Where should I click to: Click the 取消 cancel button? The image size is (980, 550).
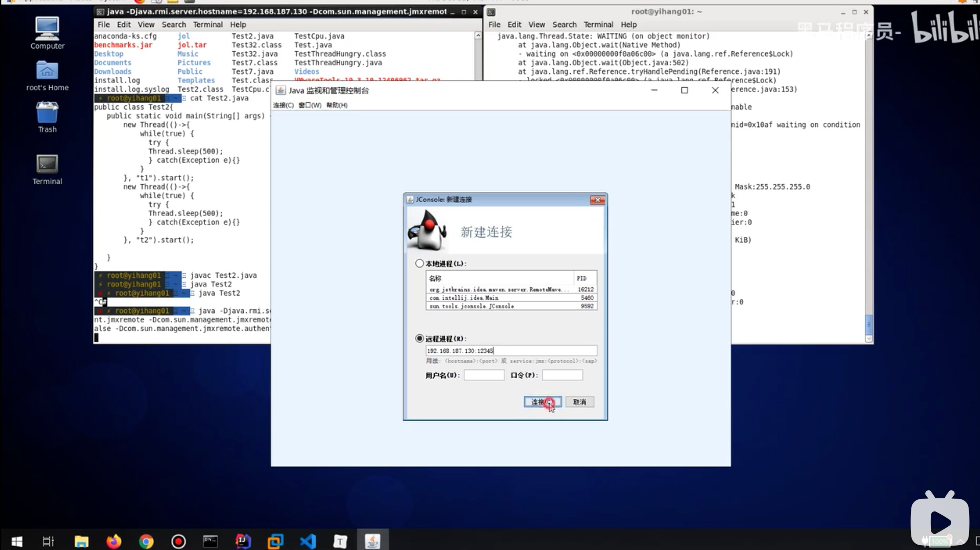click(579, 402)
